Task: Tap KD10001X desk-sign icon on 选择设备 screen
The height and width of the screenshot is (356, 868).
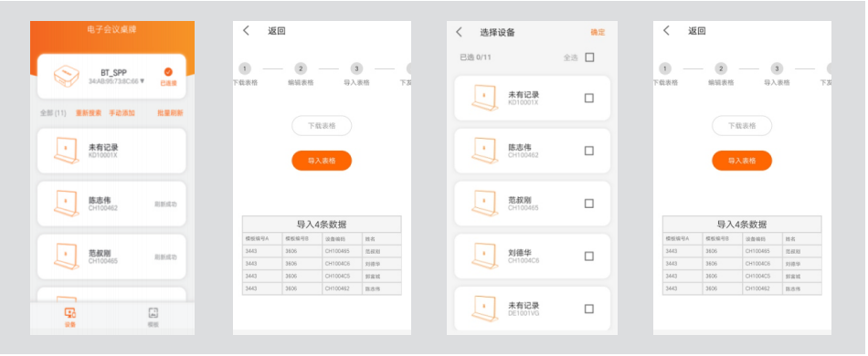Action: pyautogui.click(x=485, y=98)
